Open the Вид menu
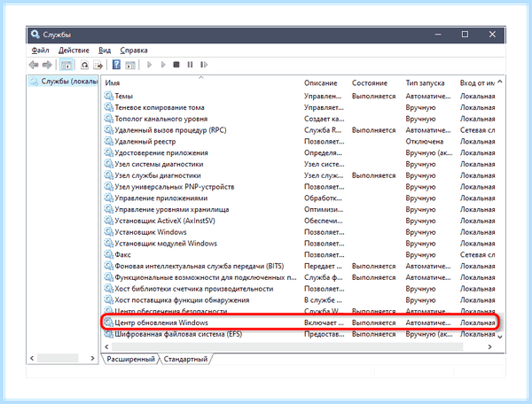Viewport: 532px width, 404px height. (x=105, y=50)
